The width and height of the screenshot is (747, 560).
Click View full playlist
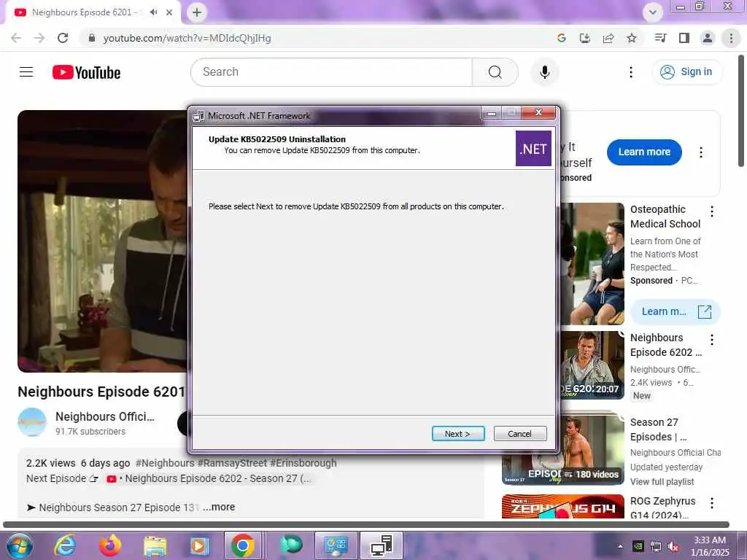pos(662,481)
